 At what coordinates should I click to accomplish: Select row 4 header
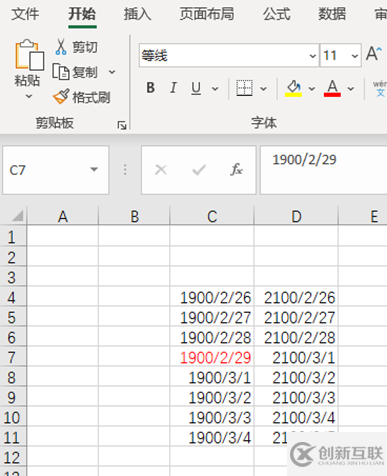tap(12, 297)
